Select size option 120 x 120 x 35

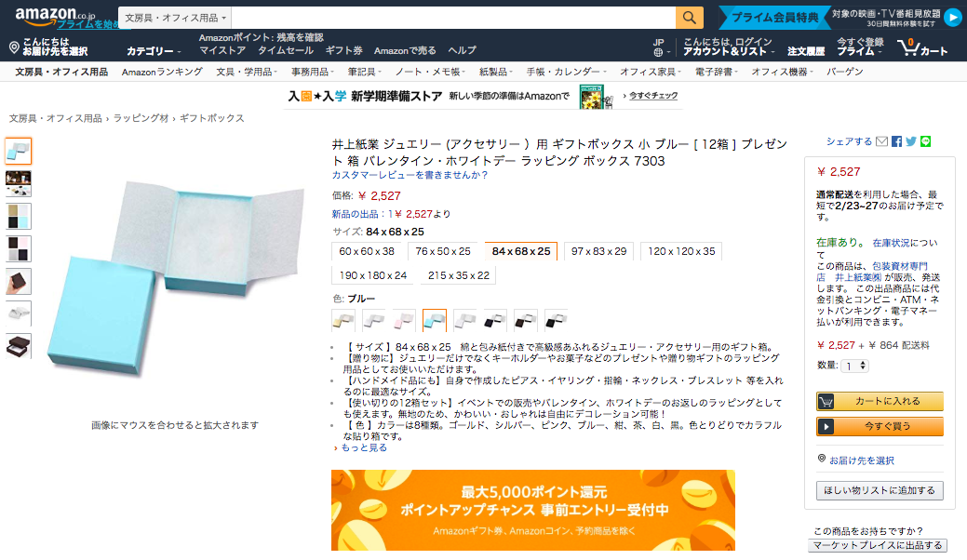click(681, 251)
